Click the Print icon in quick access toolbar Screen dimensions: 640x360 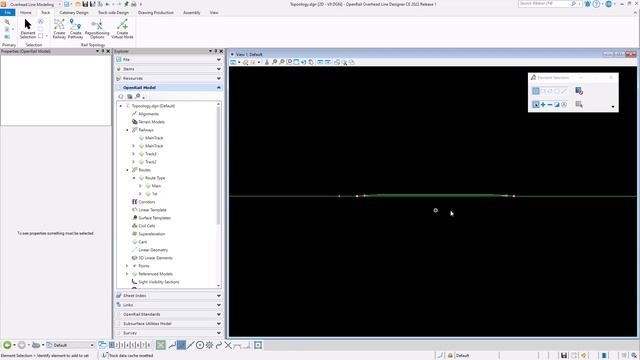[x=133, y=4]
